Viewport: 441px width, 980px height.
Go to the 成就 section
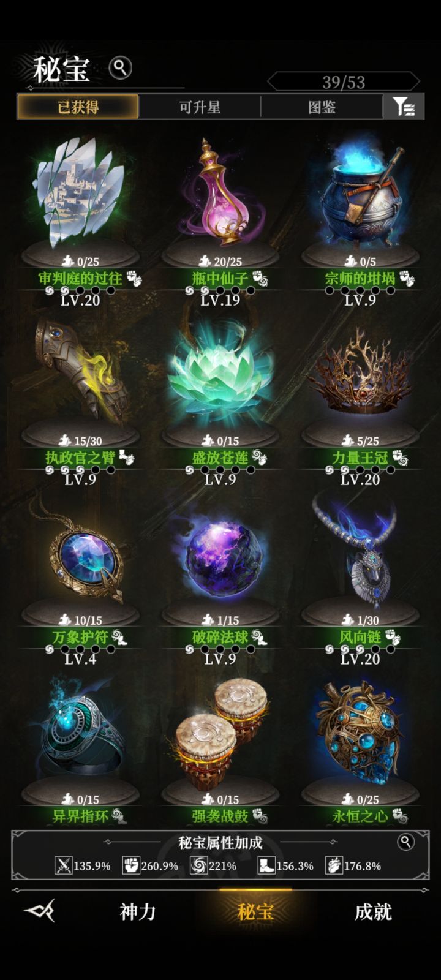[373, 911]
